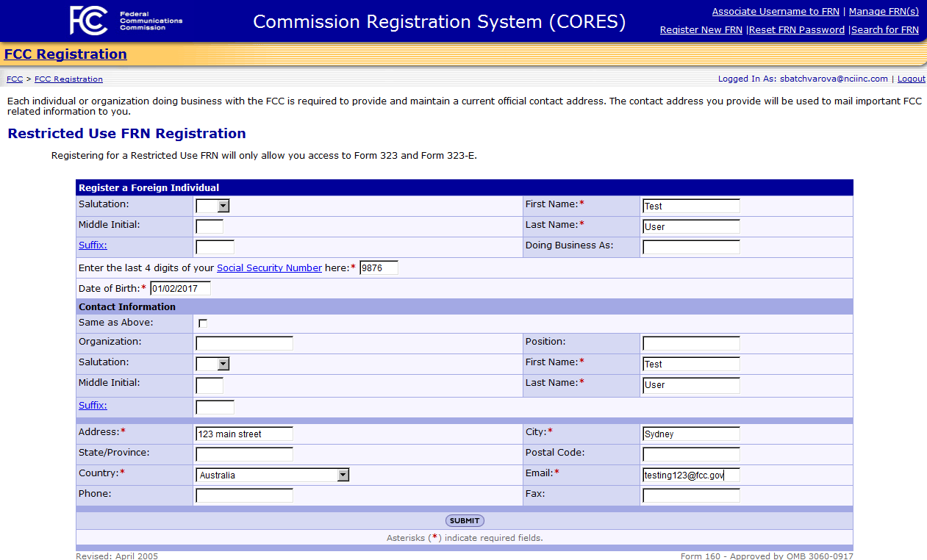Image resolution: width=927 pixels, height=560 pixels.
Task: Open Reset FRN Password link
Action: click(796, 30)
